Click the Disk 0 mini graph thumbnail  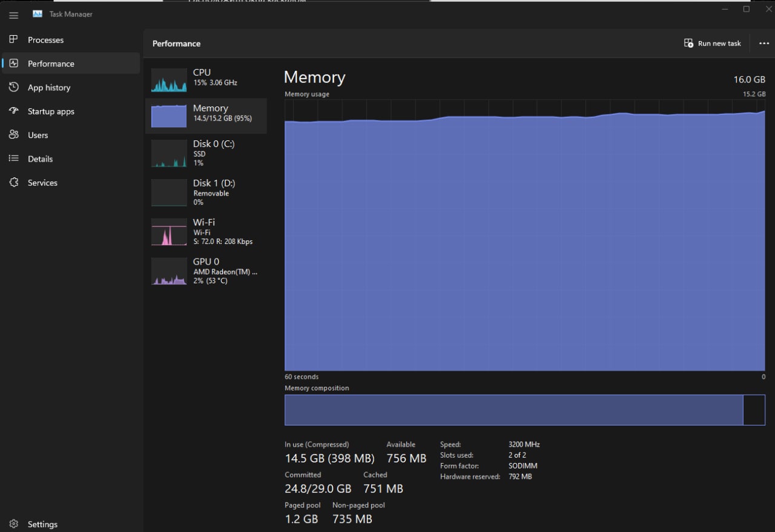click(169, 154)
